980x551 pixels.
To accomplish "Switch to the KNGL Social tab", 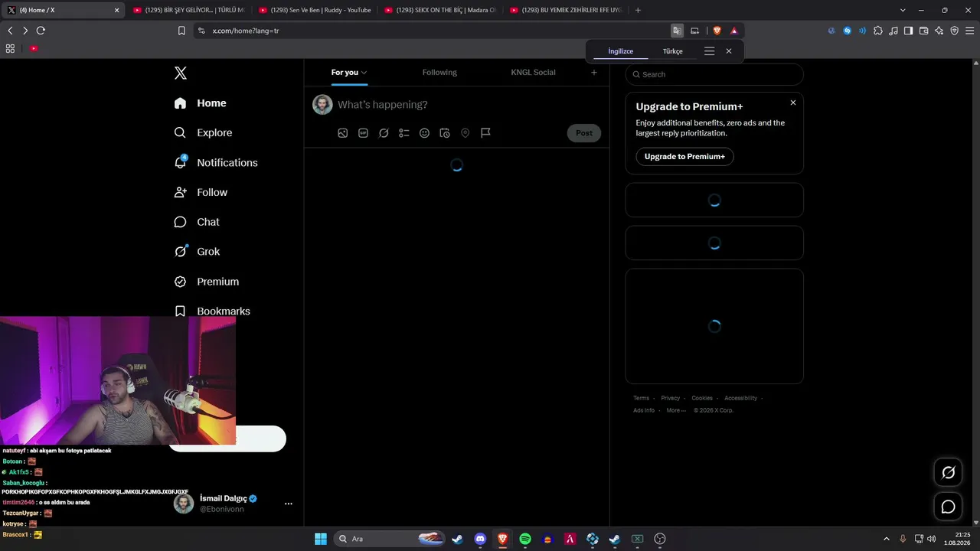I will [x=533, y=73].
